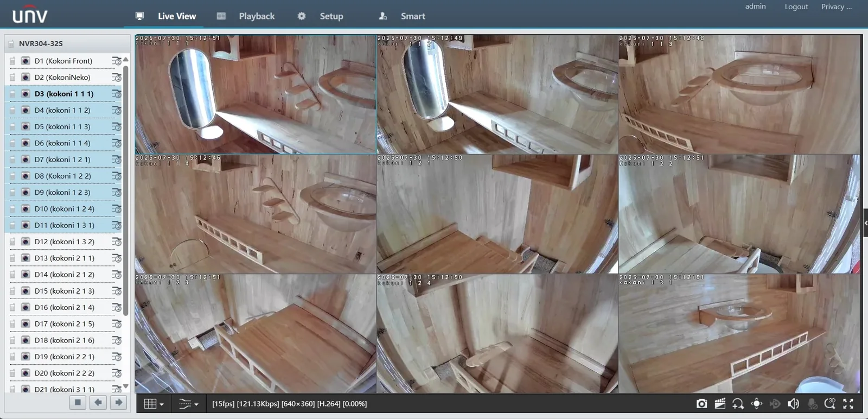Click stream selector icon for D5 (kokoni 1 1 3)
Screen dimensions: 868x419
[x=117, y=126]
